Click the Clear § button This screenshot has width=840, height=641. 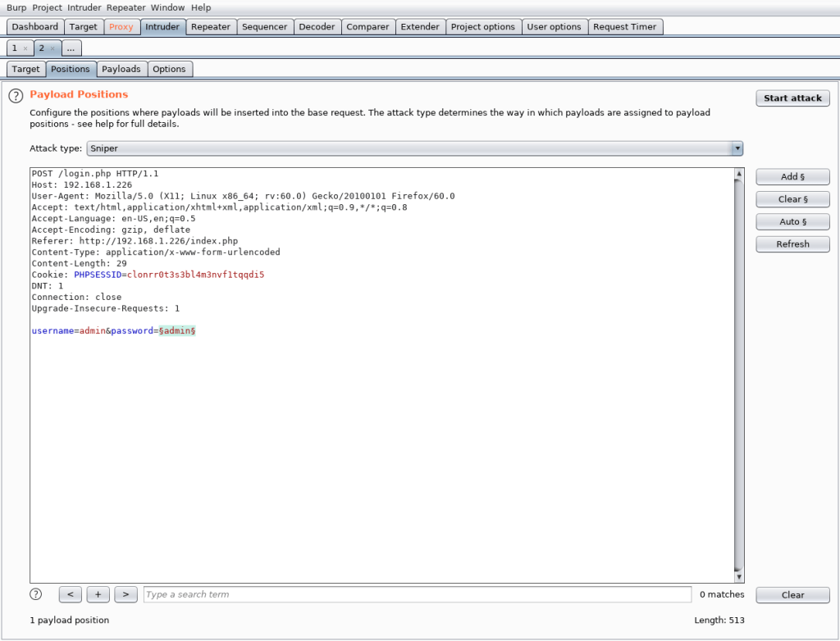[x=792, y=199]
